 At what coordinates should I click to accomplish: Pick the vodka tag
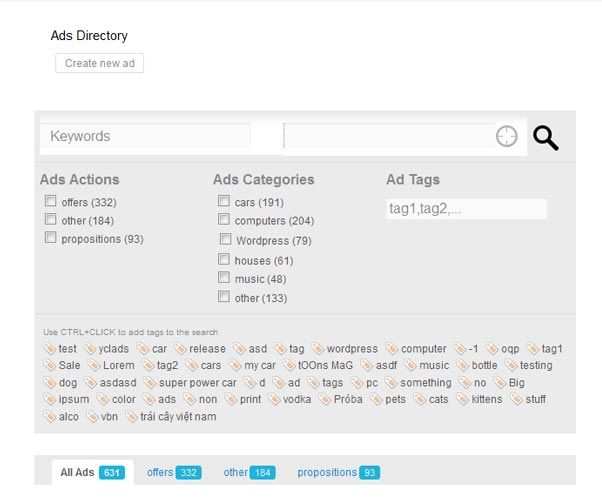289,399
